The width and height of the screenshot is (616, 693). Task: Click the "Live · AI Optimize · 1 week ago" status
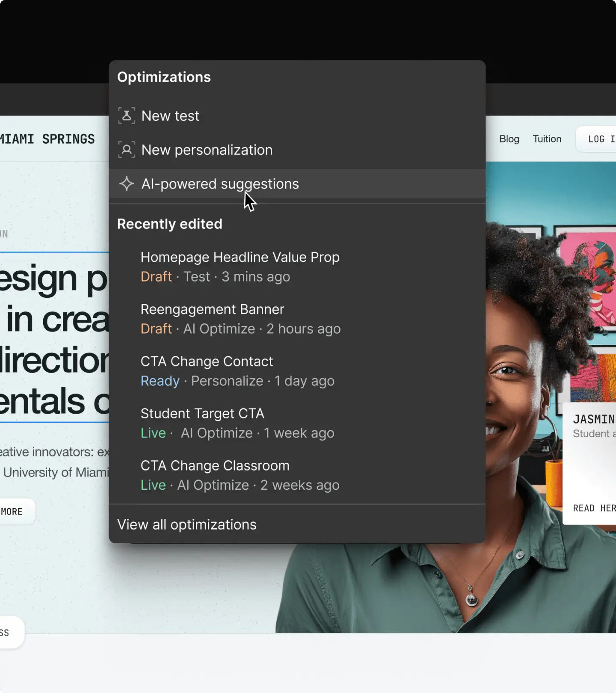pos(237,433)
